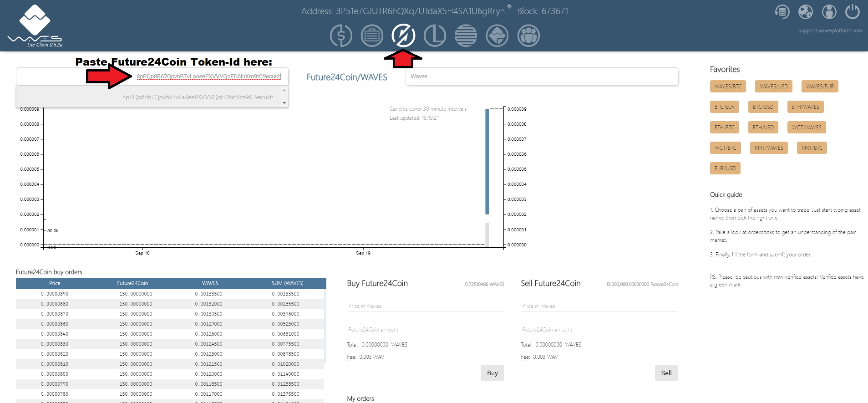The height and width of the screenshot is (403, 868).
Task: Select buy order at price 0.00000890
Action: tap(170, 294)
